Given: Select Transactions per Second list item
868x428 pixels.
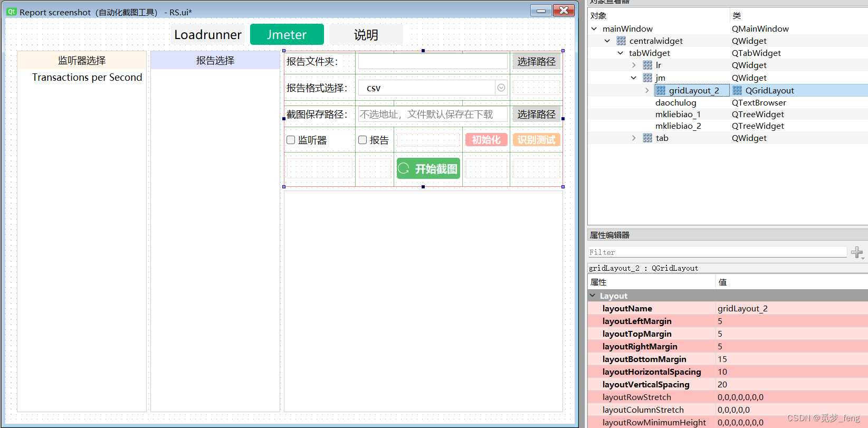Looking at the screenshot, I should click(87, 77).
